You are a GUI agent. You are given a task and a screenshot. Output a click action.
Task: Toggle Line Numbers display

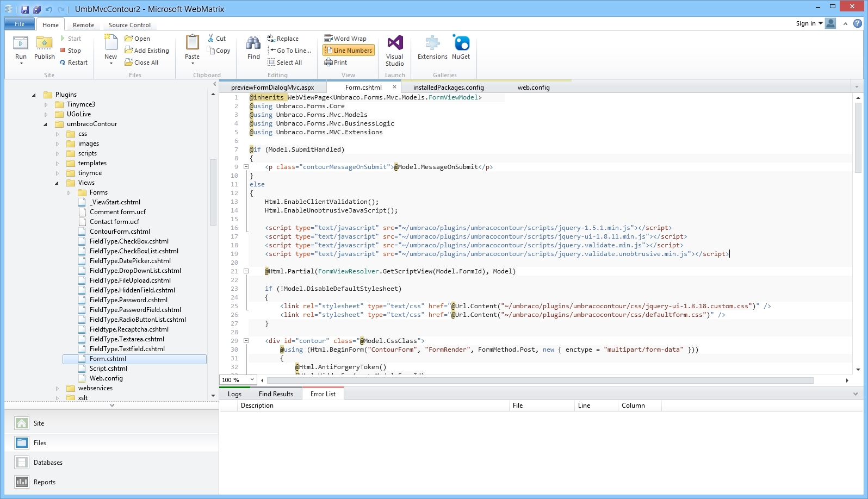click(x=348, y=51)
